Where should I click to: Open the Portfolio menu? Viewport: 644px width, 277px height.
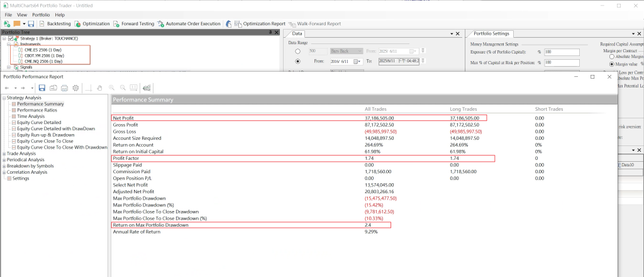pos(41,14)
